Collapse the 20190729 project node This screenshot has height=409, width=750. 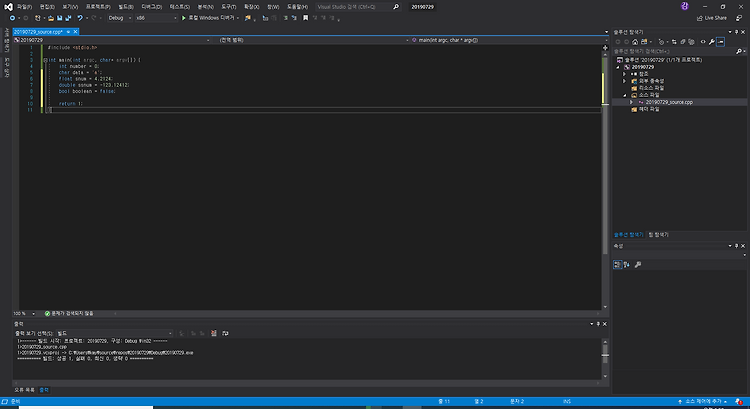click(618, 67)
